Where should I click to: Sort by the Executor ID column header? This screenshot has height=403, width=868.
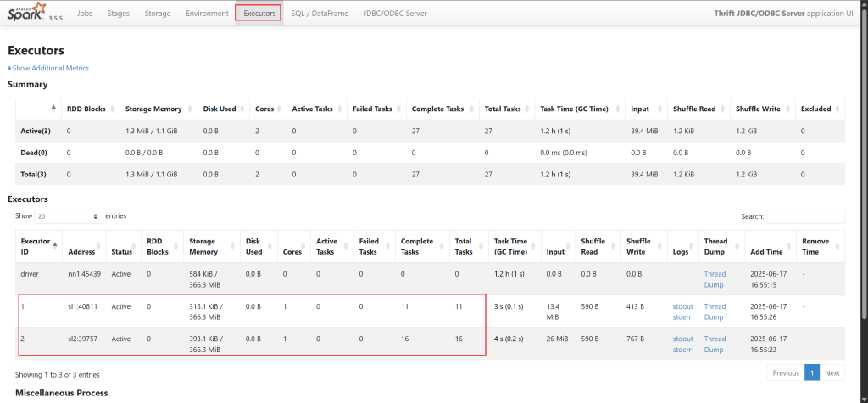(36, 246)
